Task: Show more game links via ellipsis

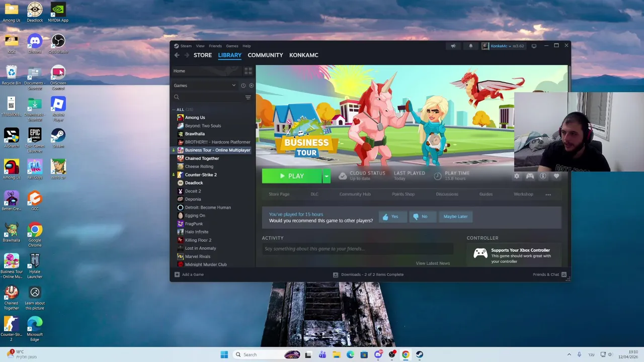Action: [x=548, y=195]
